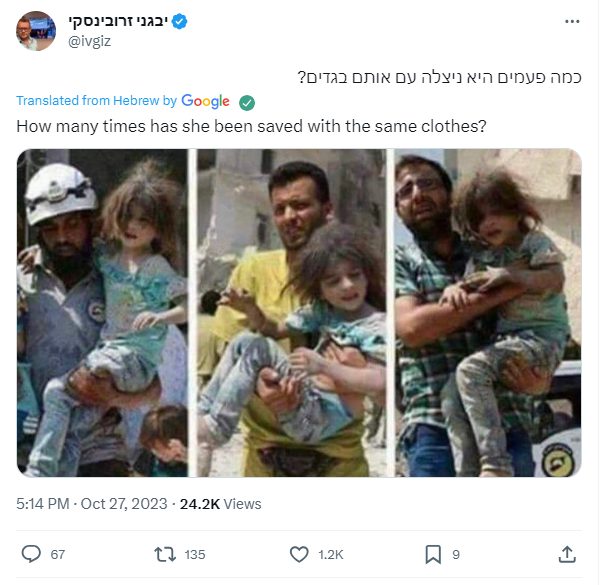Click the reply speech bubble icon
The image size is (603, 585).
tap(31, 554)
